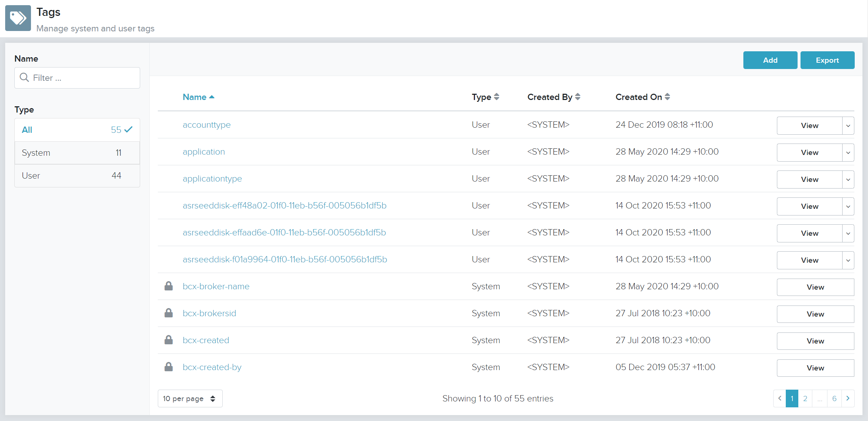Click the Tags page icon
The height and width of the screenshot is (421, 868).
click(x=18, y=18)
